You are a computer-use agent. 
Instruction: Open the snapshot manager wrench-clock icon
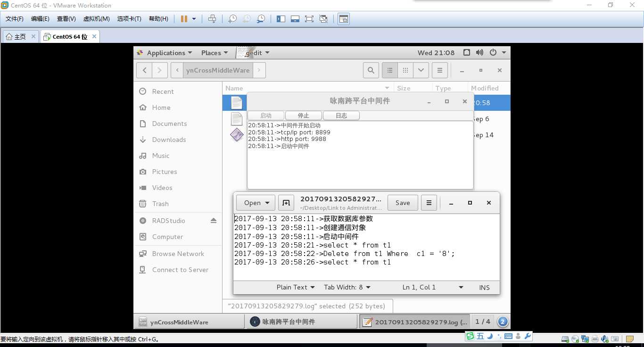pos(261,19)
